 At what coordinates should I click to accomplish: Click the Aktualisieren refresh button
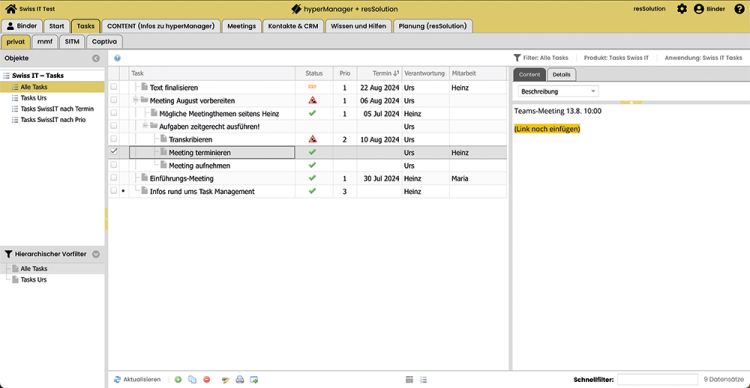point(137,379)
